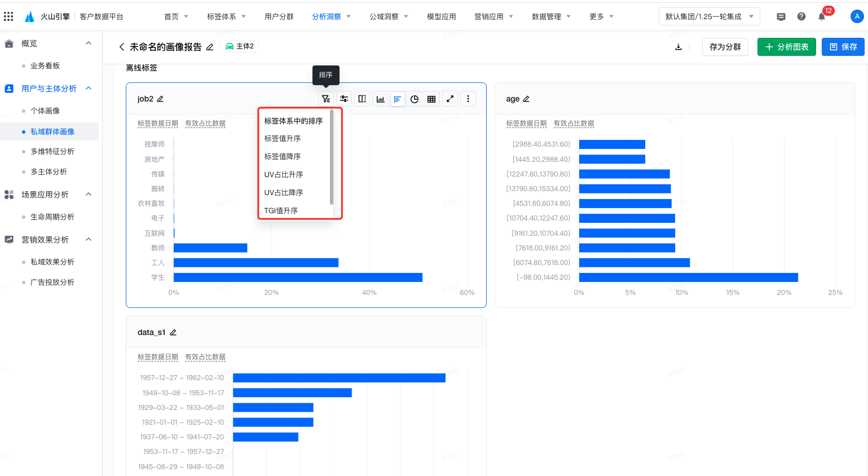Collapse the 用户与主体分析 sidebar section
The height and width of the screenshot is (476, 868).
click(89, 89)
